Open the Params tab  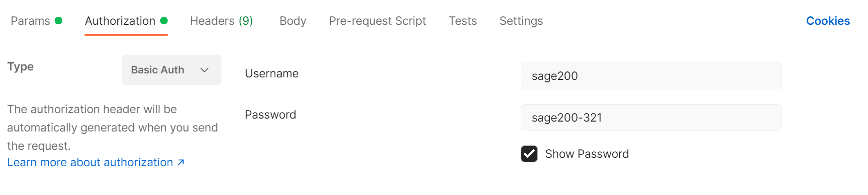pyautogui.click(x=36, y=21)
